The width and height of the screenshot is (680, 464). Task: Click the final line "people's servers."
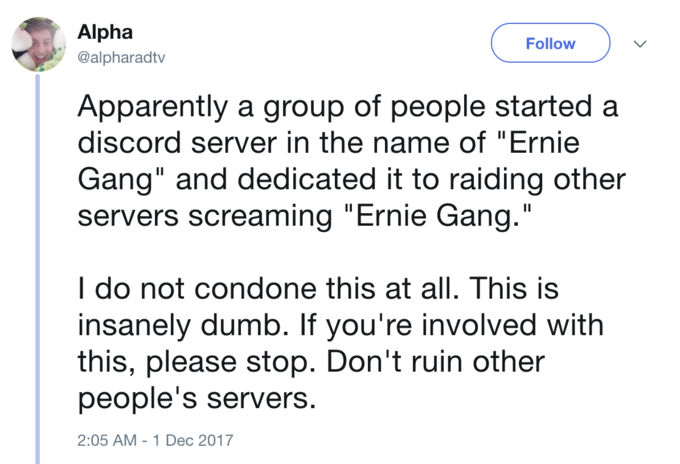point(196,399)
